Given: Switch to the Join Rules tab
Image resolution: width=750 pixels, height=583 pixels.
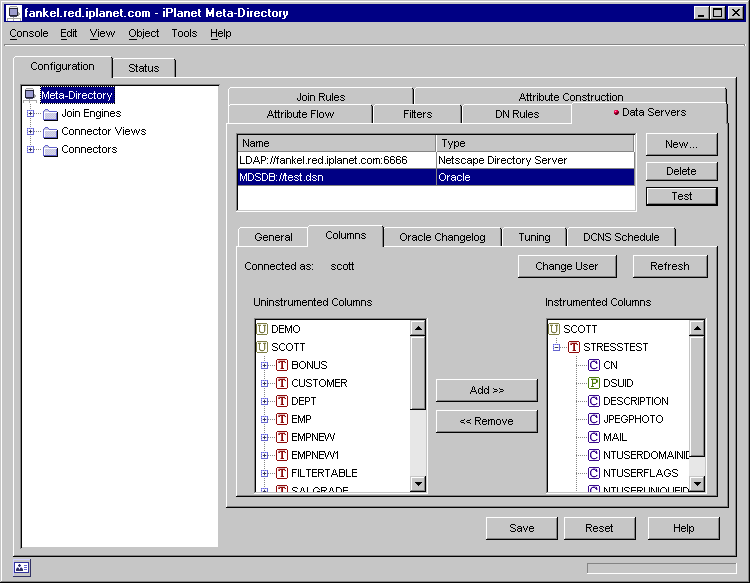Looking at the screenshot, I should (320, 96).
